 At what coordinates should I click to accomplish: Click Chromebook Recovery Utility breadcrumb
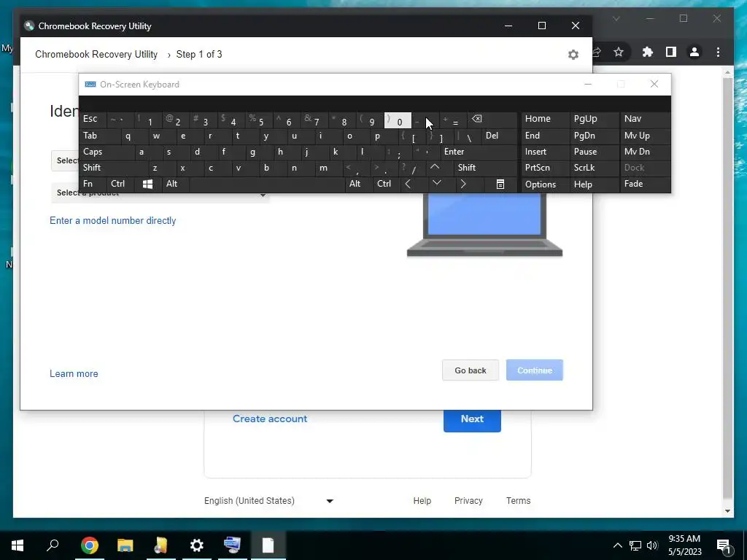coord(96,54)
